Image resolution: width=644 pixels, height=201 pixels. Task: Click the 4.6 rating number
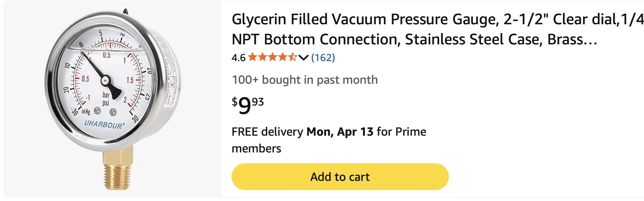[238, 58]
